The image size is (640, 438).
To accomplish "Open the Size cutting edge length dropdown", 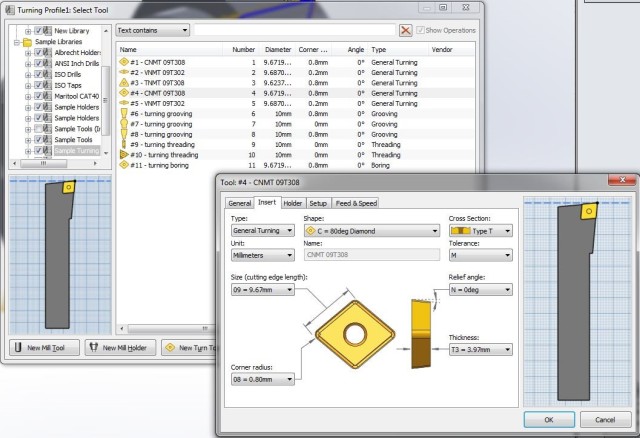I will pyautogui.click(x=262, y=289).
